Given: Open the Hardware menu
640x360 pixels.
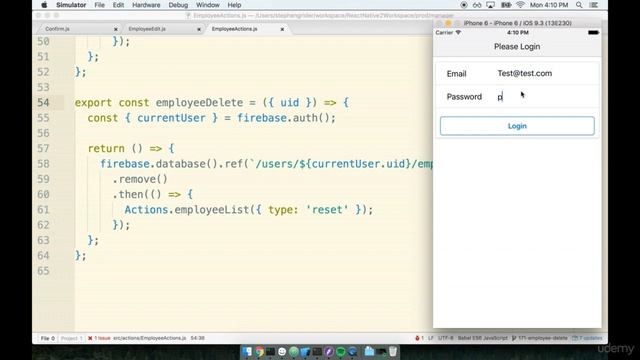Looking at the screenshot, I should (146, 5).
